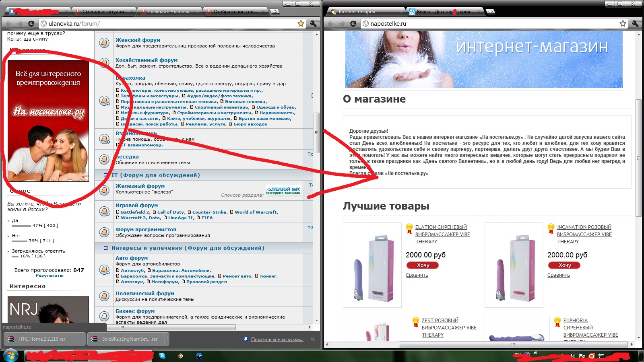This screenshot has width=644, height=362.
Task: Open the Женский форум link
Action: click(x=138, y=40)
